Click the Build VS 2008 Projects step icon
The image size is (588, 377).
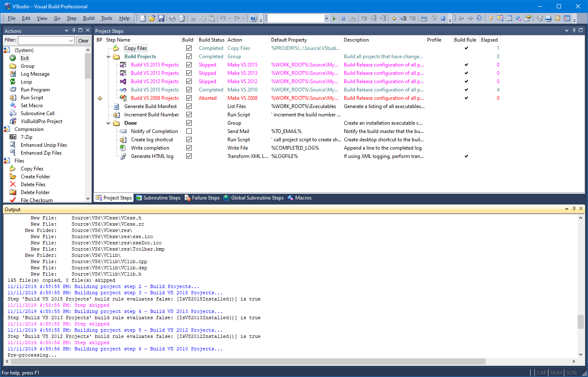click(123, 98)
